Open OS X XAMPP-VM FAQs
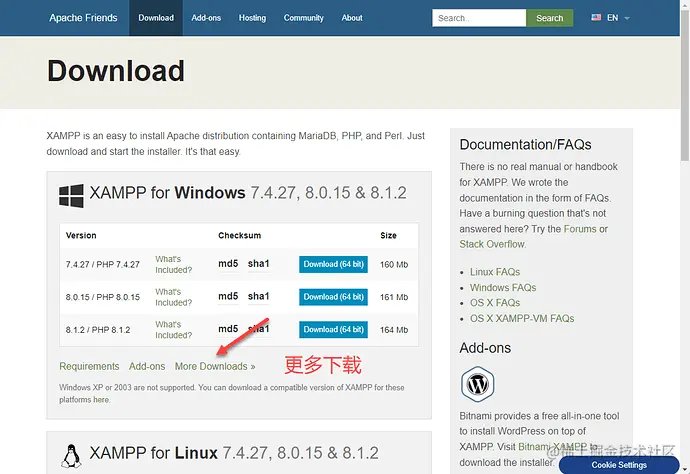The image size is (690, 474). [522, 318]
